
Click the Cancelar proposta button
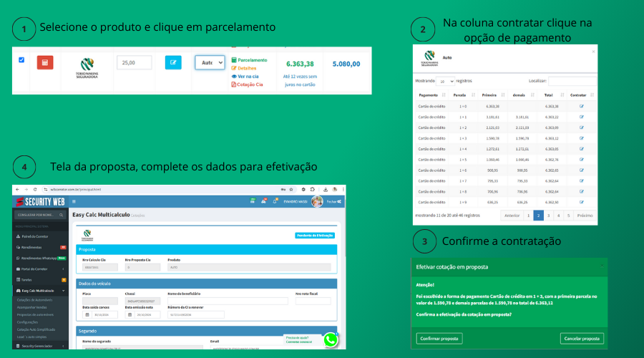coord(582,338)
